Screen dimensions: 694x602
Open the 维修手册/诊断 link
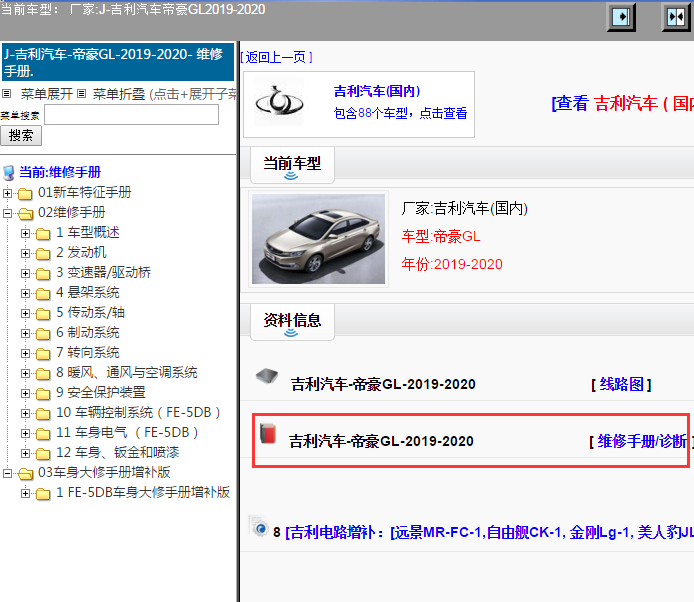(642, 441)
